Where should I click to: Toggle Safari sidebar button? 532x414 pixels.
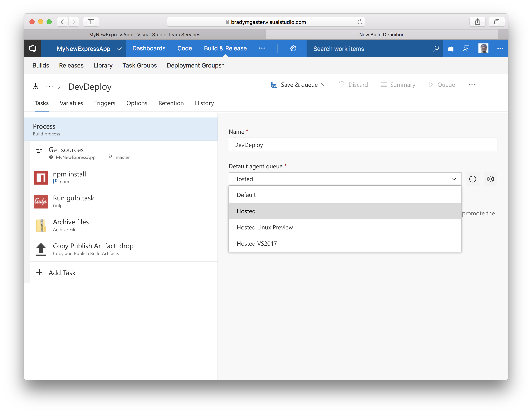[91, 22]
